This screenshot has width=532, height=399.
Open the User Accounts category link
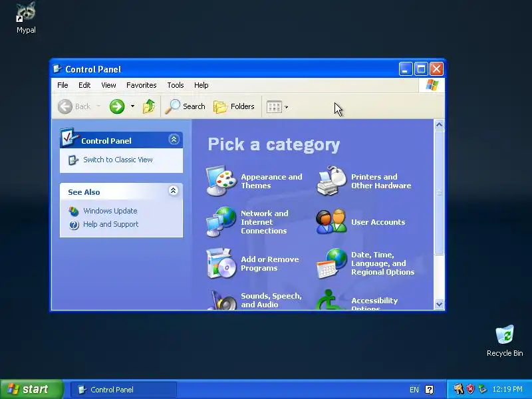click(x=378, y=222)
